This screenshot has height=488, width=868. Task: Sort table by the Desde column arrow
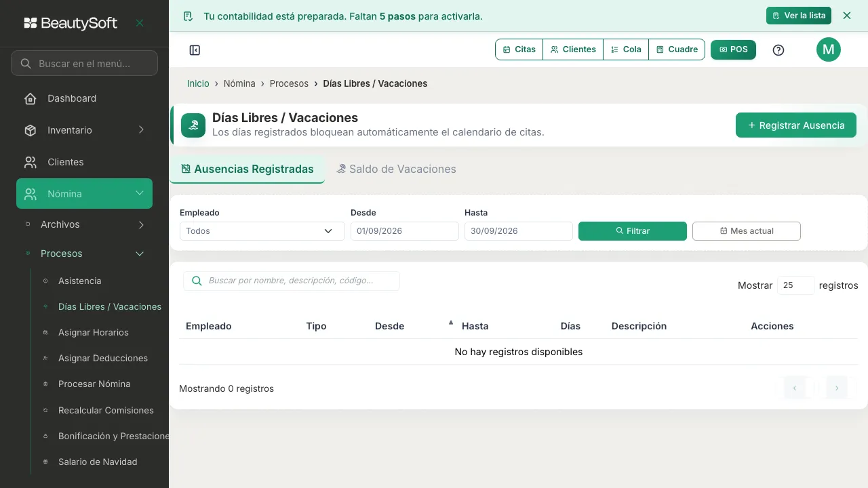(x=451, y=323)
